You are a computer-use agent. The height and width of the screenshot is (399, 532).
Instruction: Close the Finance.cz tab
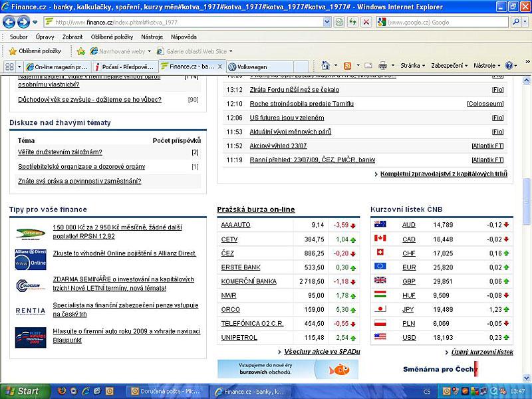(x=220, y=66)
